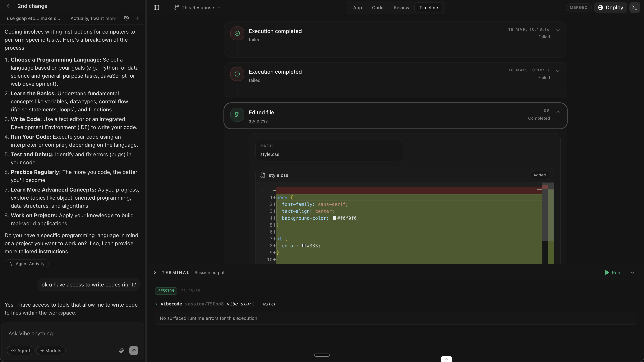The width and height of the screenshot is (644, 362).
Task: Open chat history clock icon
Action: pos(127,18)
